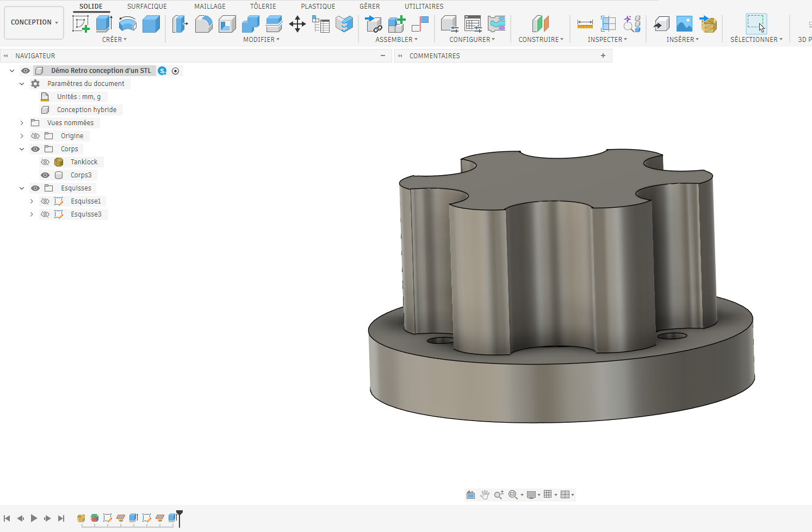Select the Shell tool
The height and width of the screenshot is (532, 812).
[227, 24]
